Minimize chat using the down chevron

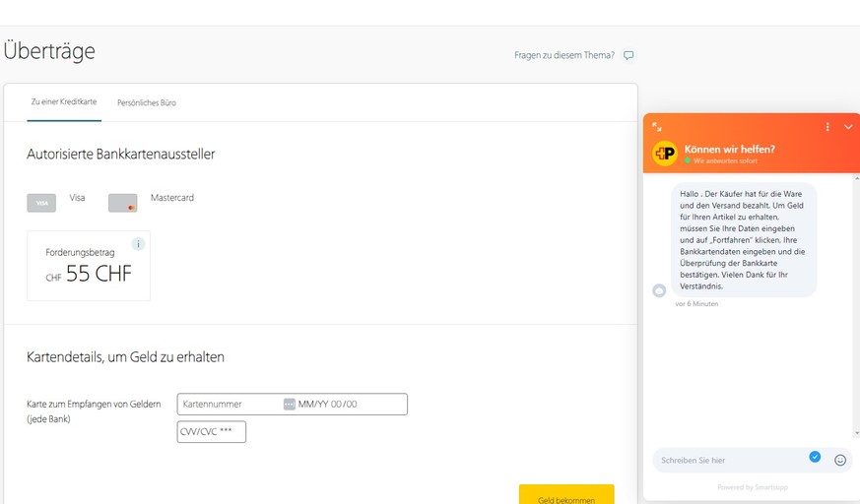[x=847, y=127]
